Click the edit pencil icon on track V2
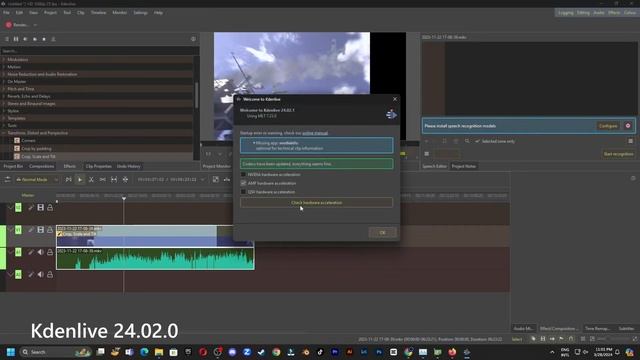Image resolution: width=640 pixels, height=360 pixels. 31,208
